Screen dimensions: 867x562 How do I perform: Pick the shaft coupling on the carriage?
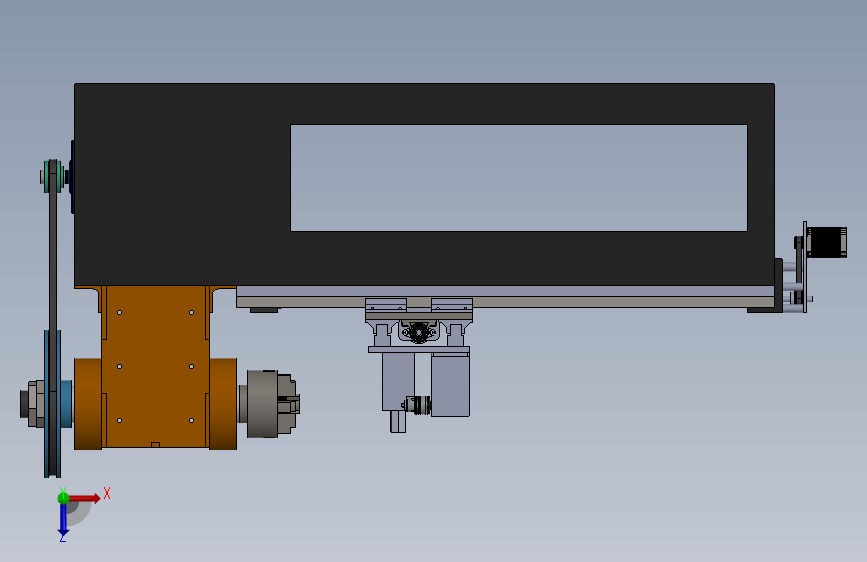click(418, 404)
